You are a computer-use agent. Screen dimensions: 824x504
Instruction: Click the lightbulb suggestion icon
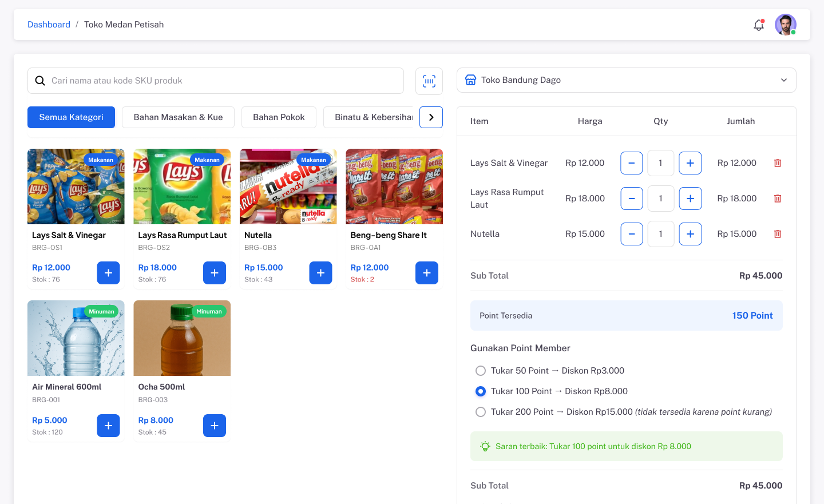point(485,446)
